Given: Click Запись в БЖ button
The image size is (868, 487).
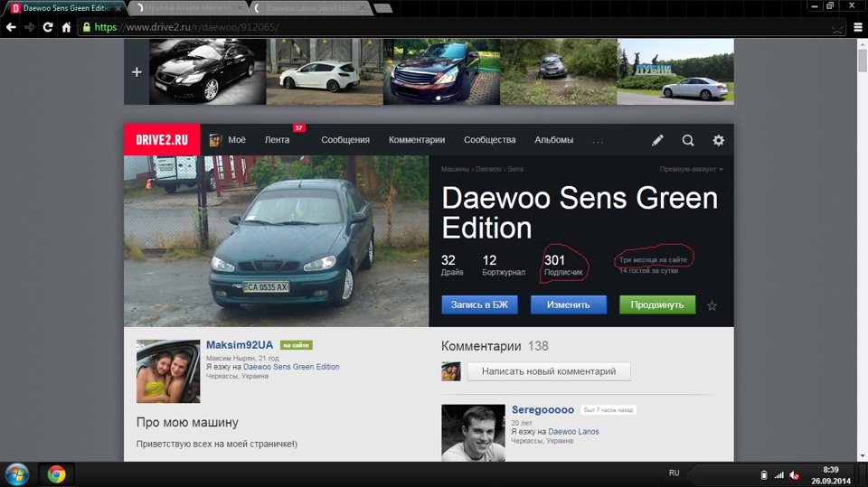Looking at the screenshot, I should coord(479,304).
